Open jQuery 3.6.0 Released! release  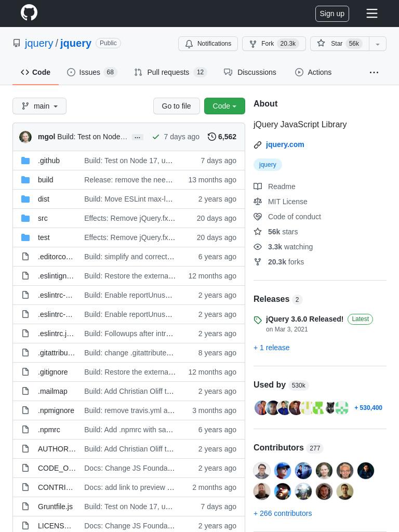pos(304,319)
